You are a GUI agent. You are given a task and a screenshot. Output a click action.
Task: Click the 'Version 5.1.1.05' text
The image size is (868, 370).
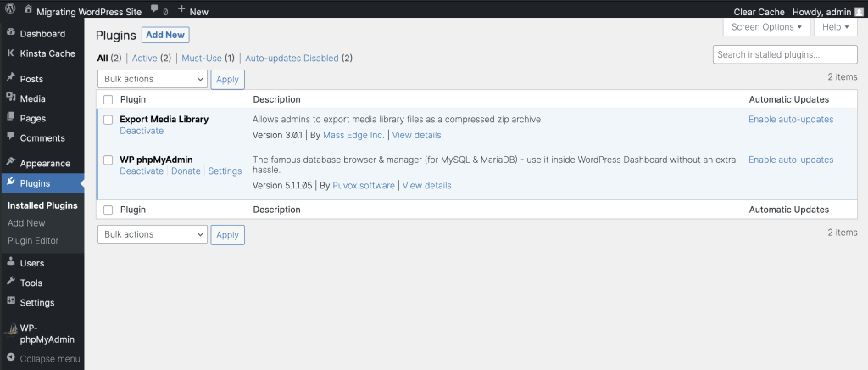pyautogui.click(x=284, y=186)
